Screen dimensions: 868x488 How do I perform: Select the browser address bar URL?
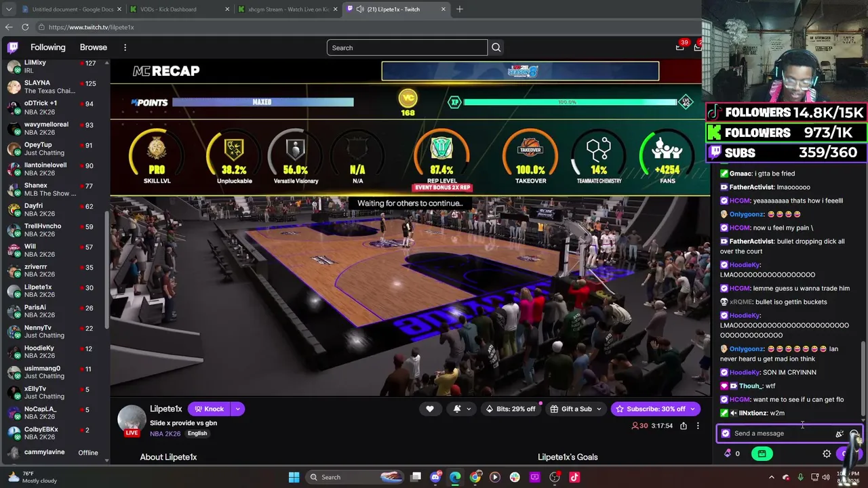pyautogui.click(x=92, y=27)
